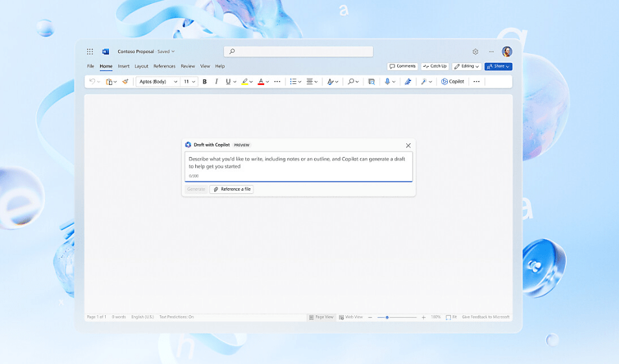Expand the Aptos (Body) font dropdown
Viewport: 619px width, 364px height.
coord(158,82)
